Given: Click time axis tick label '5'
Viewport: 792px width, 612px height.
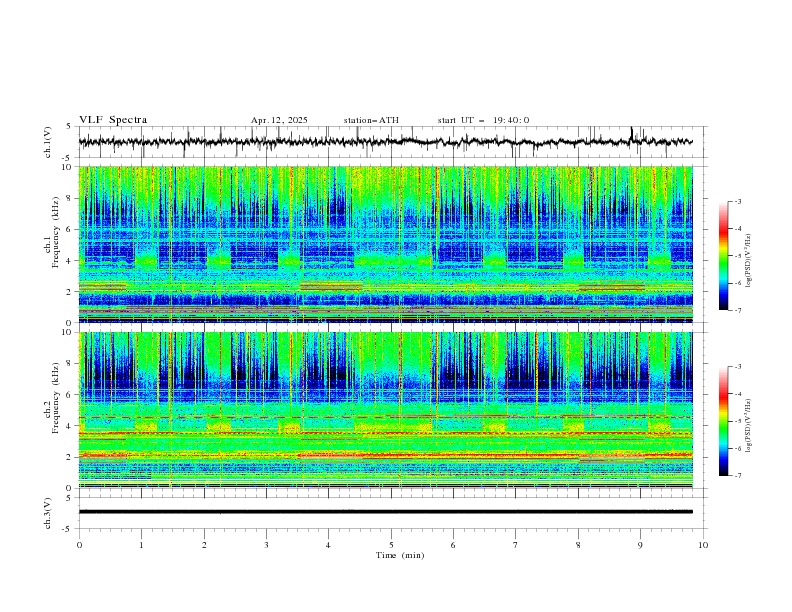Looking at the screenshot, I should [391, 545].
